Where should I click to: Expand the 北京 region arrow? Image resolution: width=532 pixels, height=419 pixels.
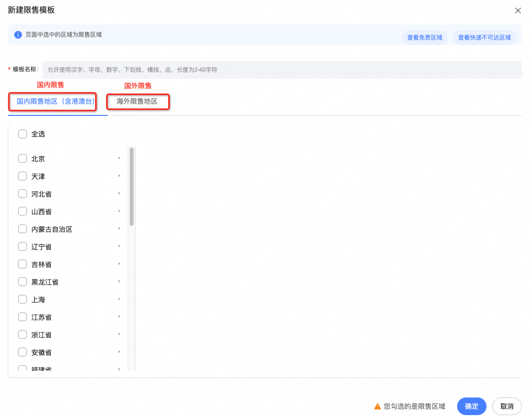tap(119, 158)
